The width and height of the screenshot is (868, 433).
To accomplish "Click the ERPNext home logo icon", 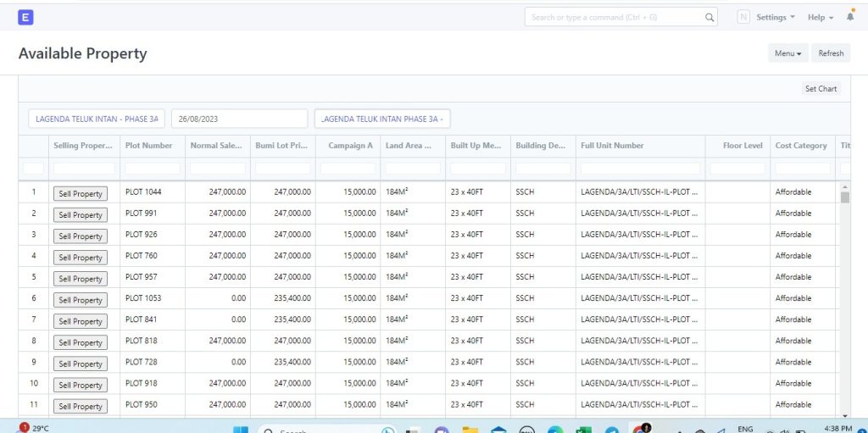I will tap(25, 17).
